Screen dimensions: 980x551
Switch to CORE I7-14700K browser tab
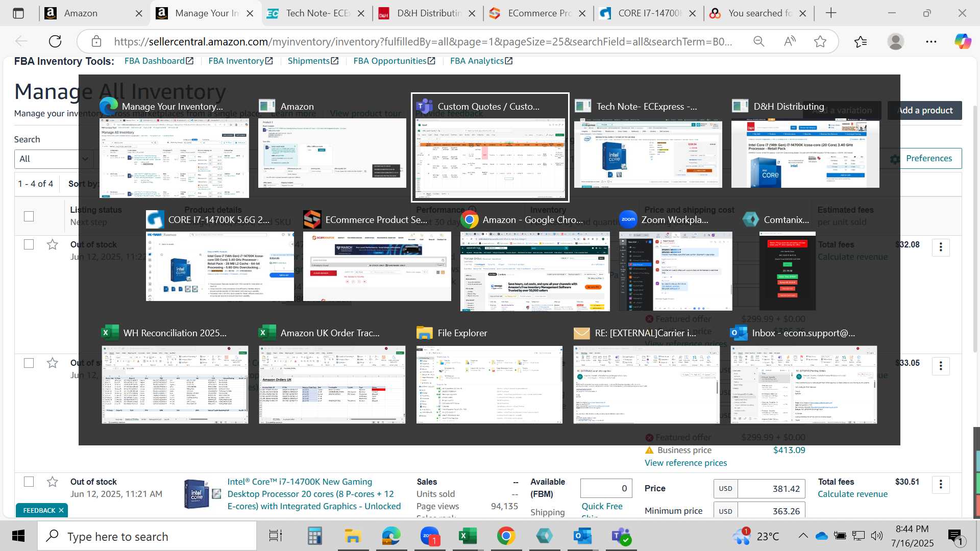pos(649,13)
